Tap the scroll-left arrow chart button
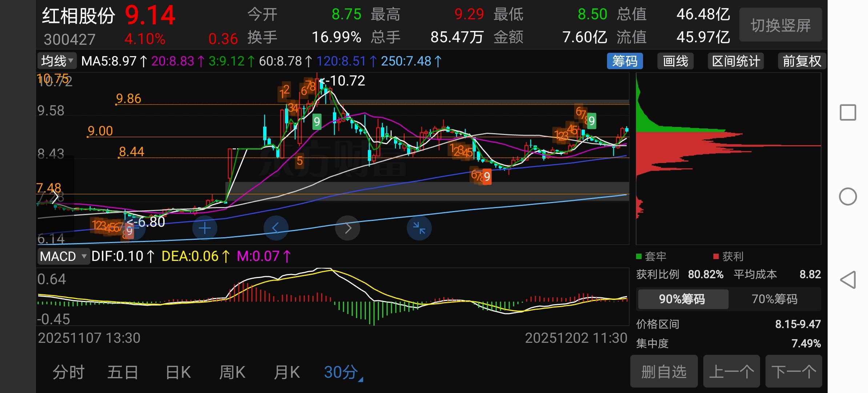The height and width of the screenshot is (393, 868). point(276,228)
